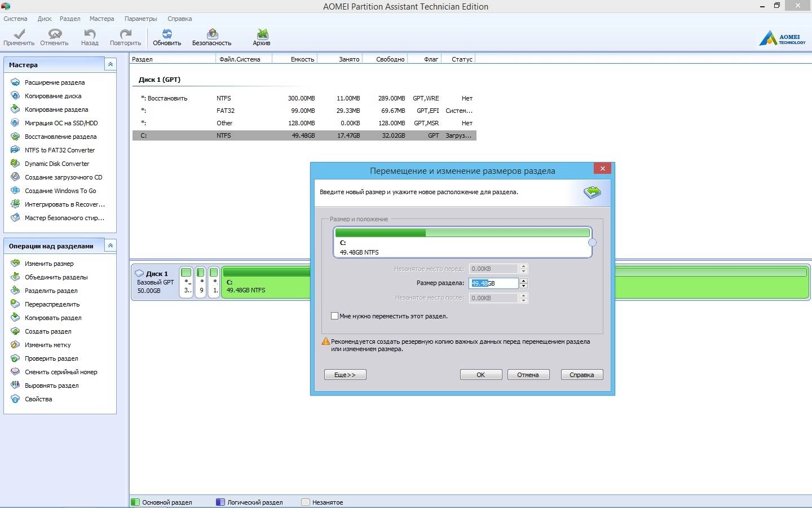The width and height of the screenshot is (812, 508).
Task: Click the Повторить (Redo) toolbar icon
Action: (x=125, y=37)
